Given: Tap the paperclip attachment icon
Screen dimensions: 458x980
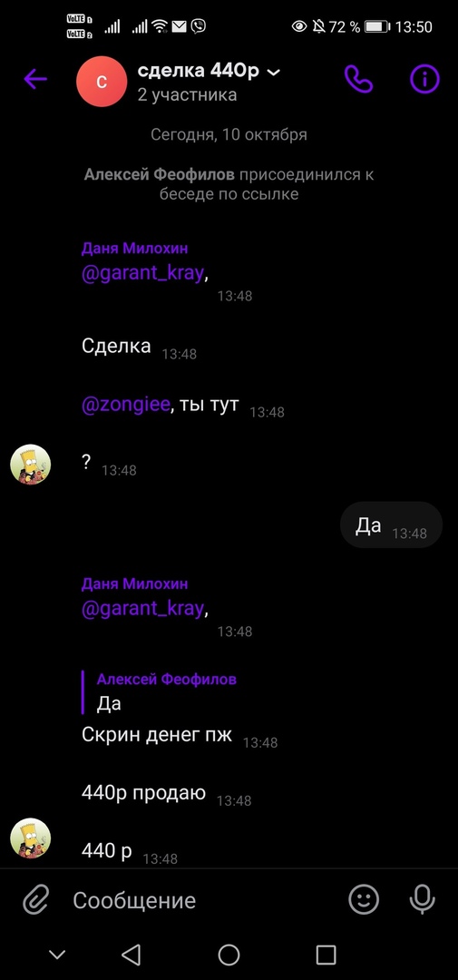Looking at the screenshot, I should [35, 900].
